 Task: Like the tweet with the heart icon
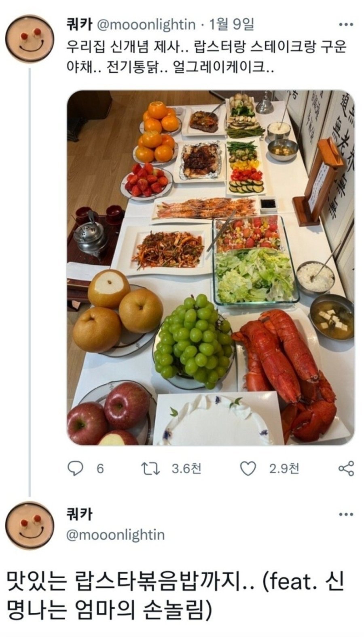pyautogui.click(x=248, y=469)
